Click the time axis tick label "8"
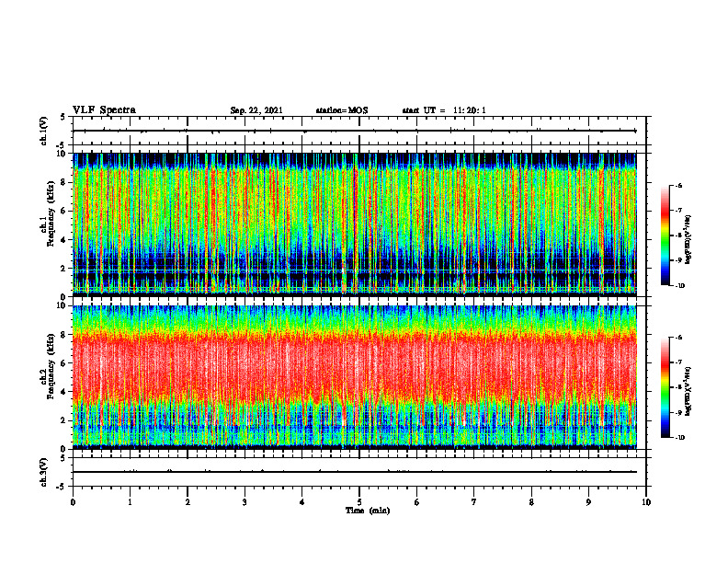 [531, 502]
